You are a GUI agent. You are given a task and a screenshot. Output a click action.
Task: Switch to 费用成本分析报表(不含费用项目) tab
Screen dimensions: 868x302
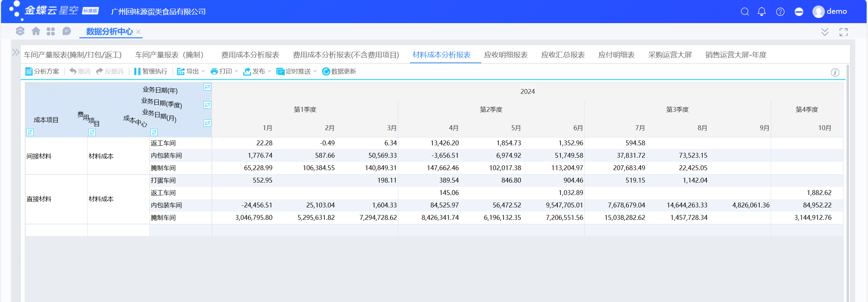[x=346, y=55]
